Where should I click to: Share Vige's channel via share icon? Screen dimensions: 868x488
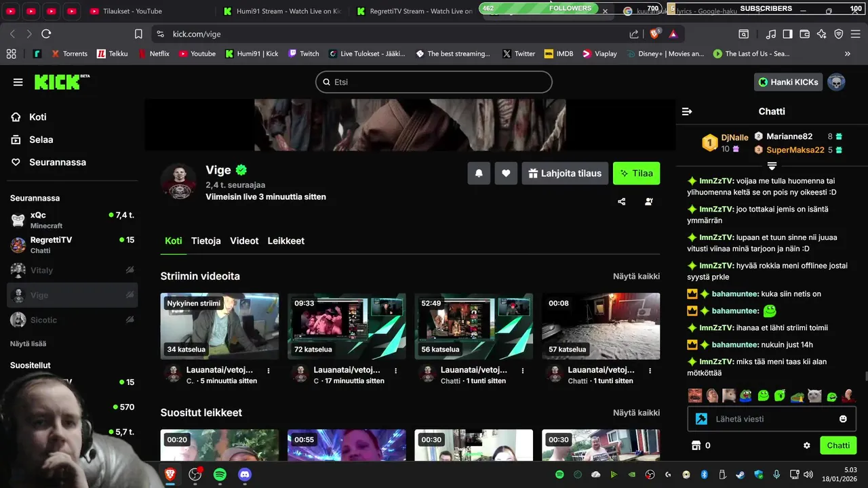point(622,201)
